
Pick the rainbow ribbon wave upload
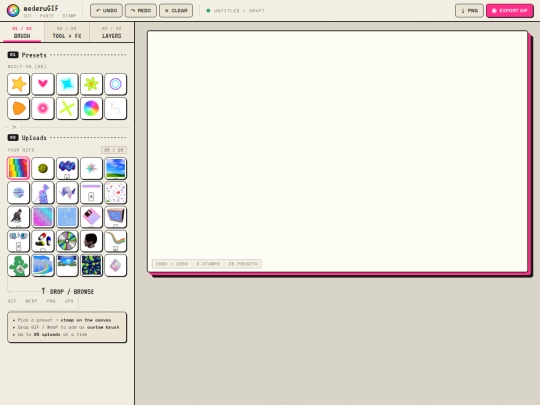click(116, 241)
